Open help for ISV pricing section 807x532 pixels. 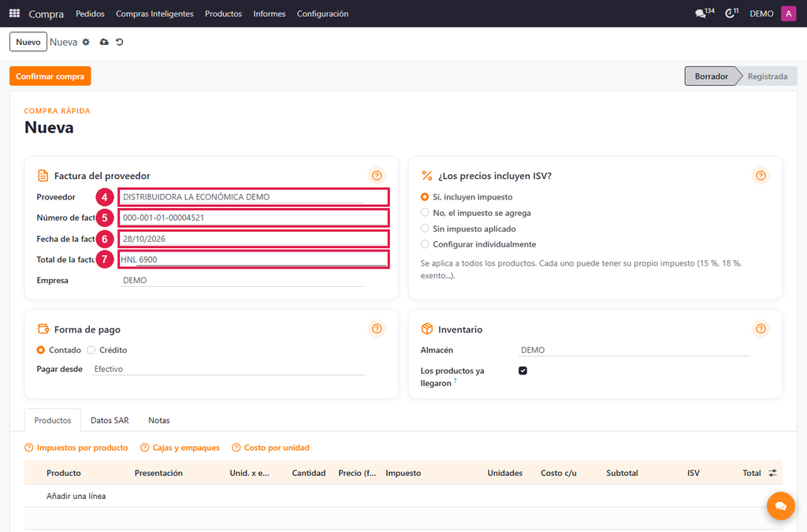coord(761,176)
